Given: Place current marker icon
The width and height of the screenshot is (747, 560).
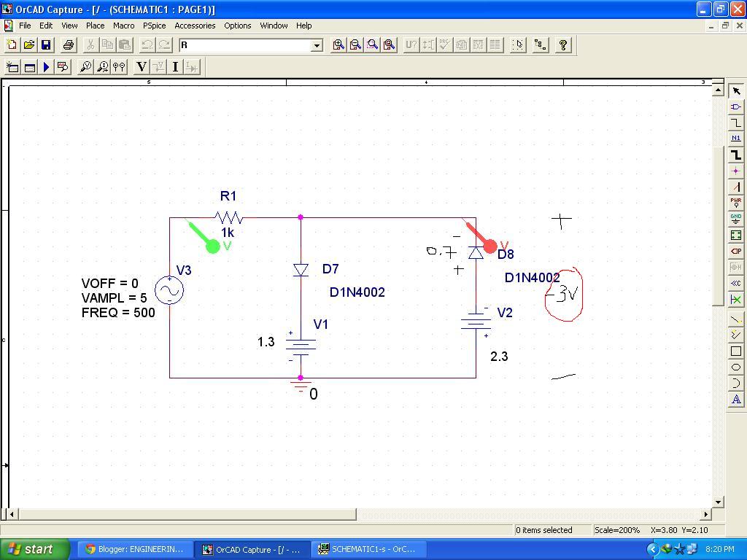Looking at the screenshot, I should point(102,66).
